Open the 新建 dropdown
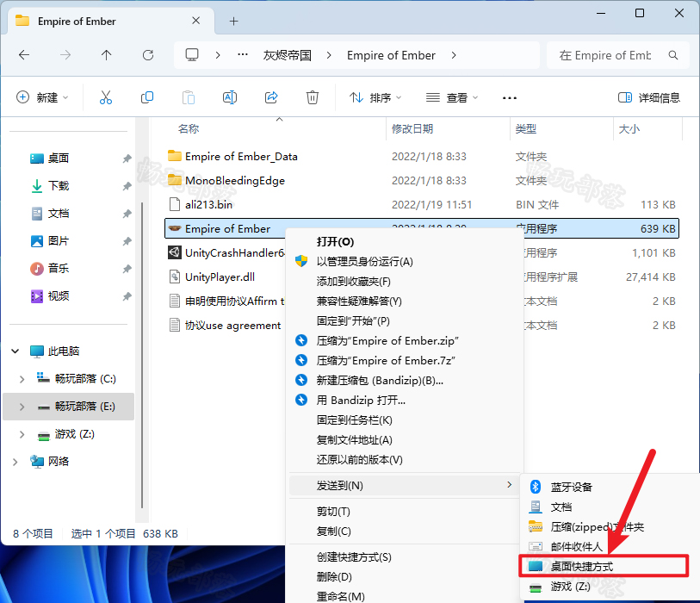This screenshot has height=603, width=700. tap(42, 97)
